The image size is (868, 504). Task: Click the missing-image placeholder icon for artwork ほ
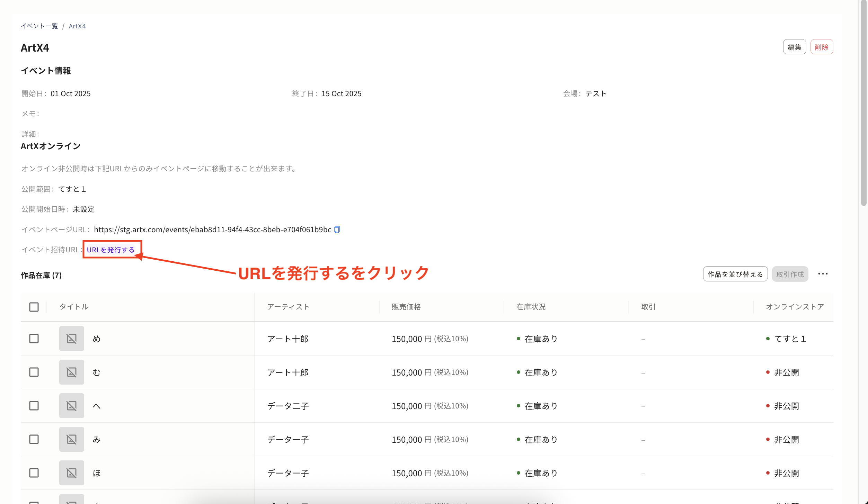pyautogui.click(x=71, y=472)
